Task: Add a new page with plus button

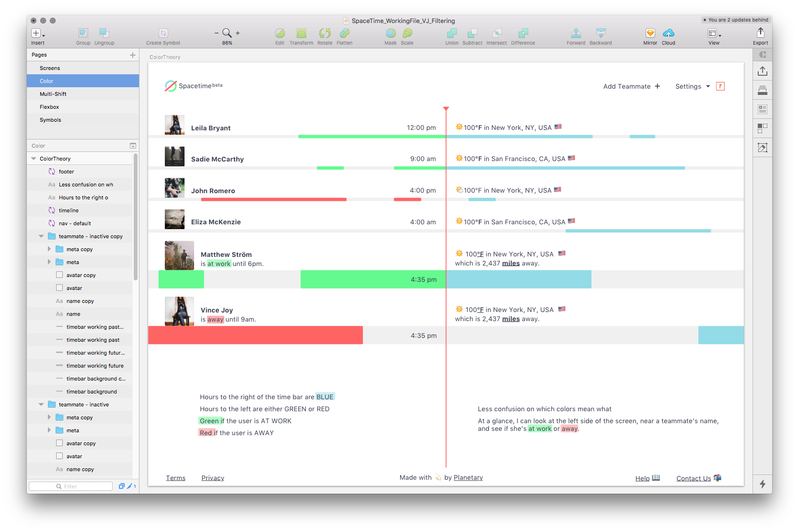Action: 133,55
